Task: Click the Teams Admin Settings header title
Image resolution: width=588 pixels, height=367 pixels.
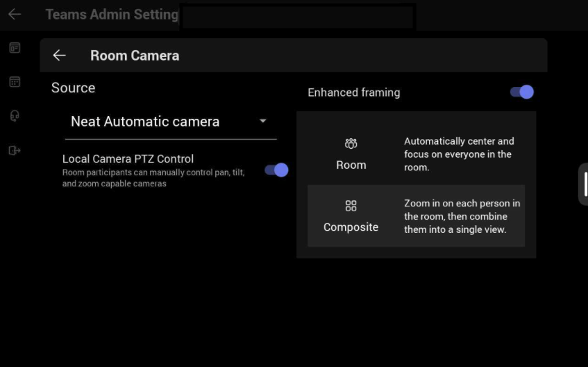Action: coord(112,14)
